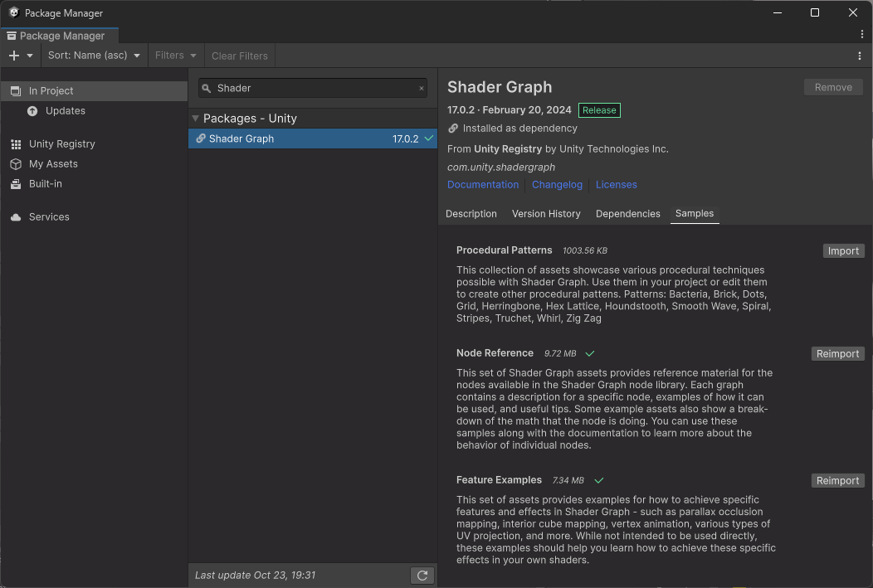Click Clear Filters button
Viewport: 873px width, 588px height.
point(239,56)
